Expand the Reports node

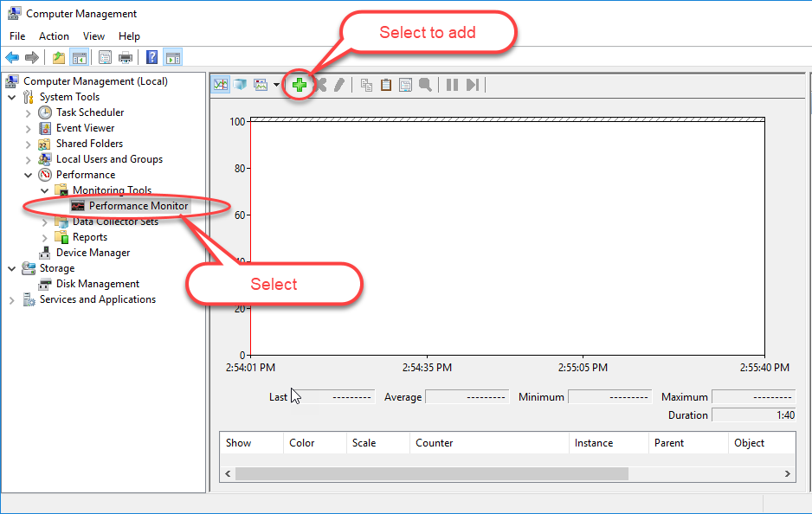click(x=45, y=238)
